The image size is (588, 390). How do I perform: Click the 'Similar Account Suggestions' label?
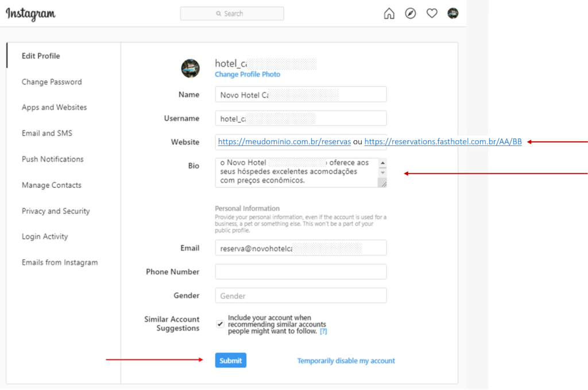point(172,323)
